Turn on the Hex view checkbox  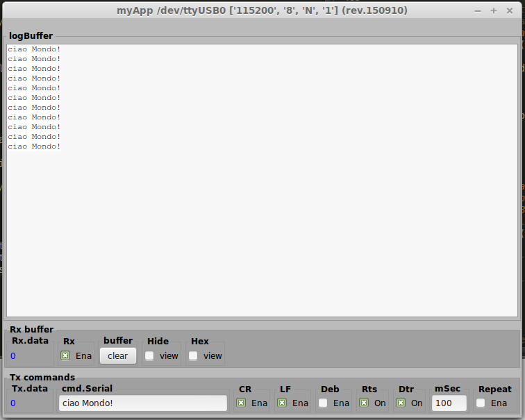193,355
